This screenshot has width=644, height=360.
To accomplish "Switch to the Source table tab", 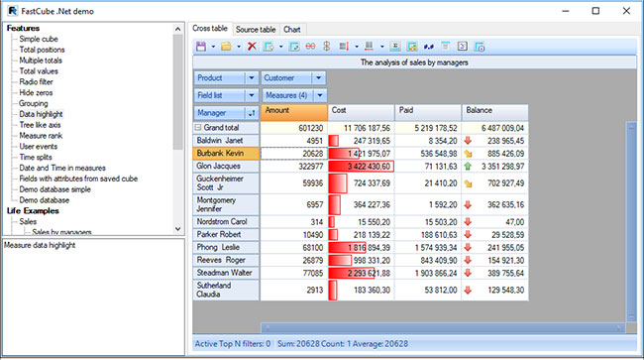I will pyautogui.click(x=256, y=30).
